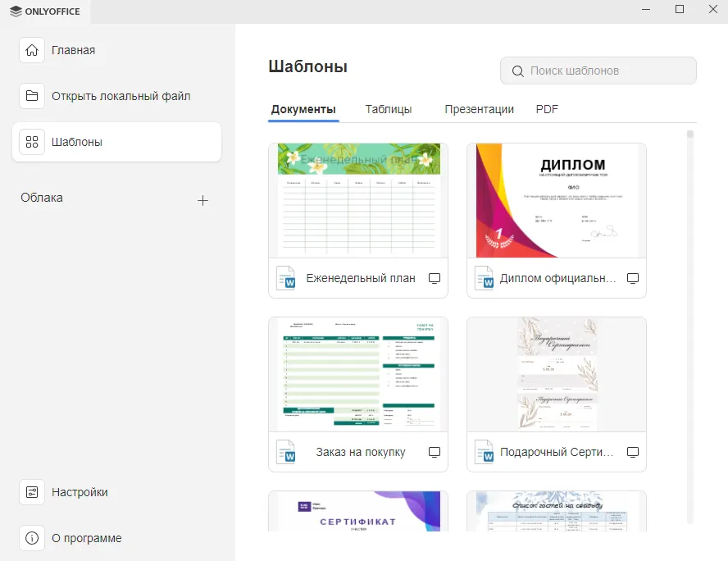Select the Документы tab

pyautogui.click(x=303, y=109)
